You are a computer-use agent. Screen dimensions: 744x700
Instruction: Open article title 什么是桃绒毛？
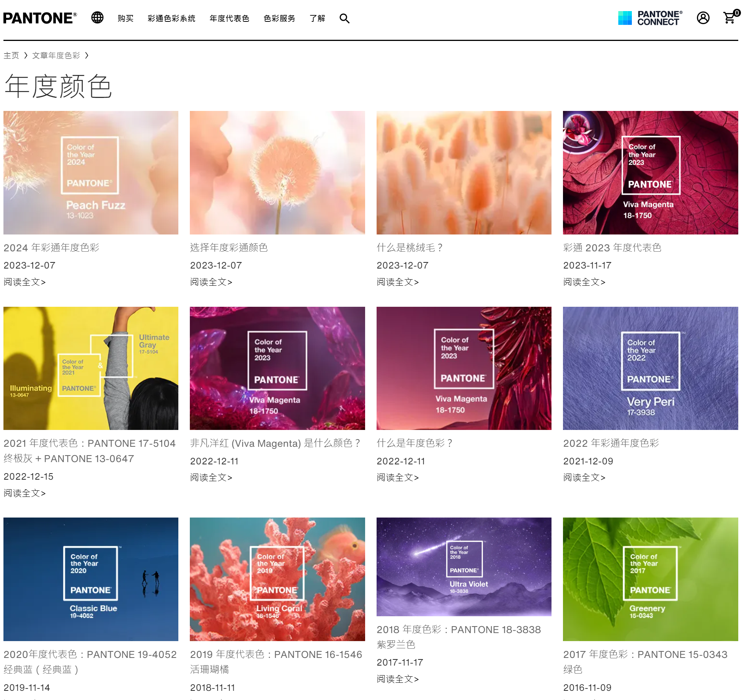click(x=410, y=248)
